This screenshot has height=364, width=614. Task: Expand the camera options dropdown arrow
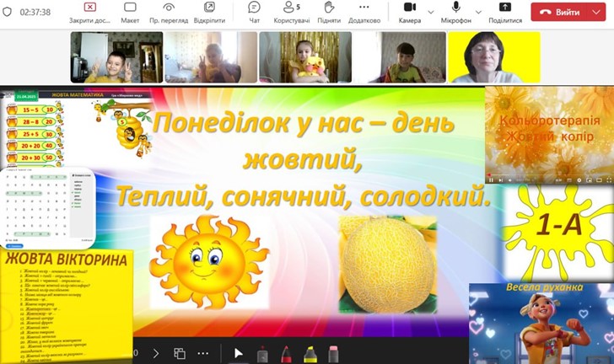coord(432,12)
